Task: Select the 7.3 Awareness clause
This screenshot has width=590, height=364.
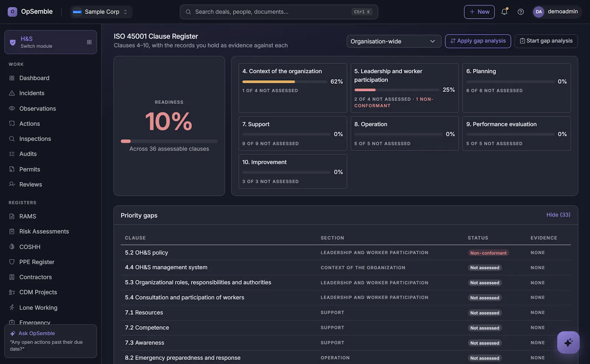Action: pyautogui.click(x=346, y=343)
